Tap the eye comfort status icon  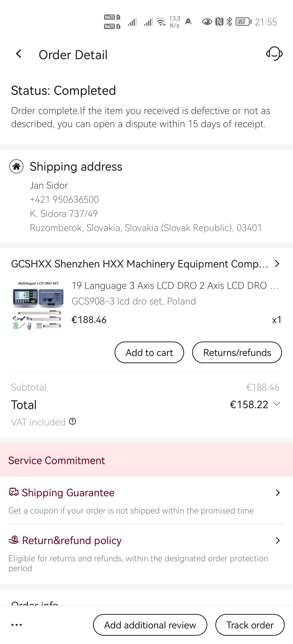207,22
